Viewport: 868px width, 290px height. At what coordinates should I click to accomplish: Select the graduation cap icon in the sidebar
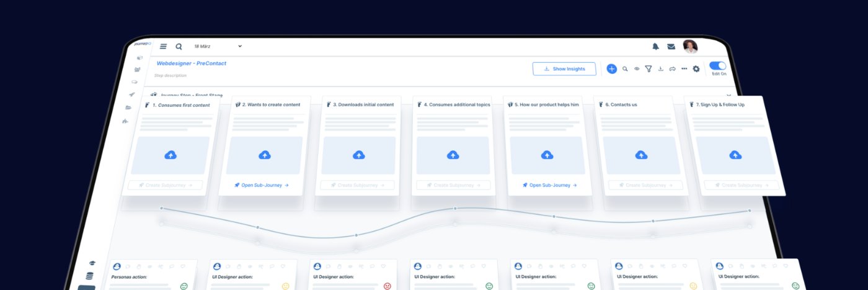point(92,263)
